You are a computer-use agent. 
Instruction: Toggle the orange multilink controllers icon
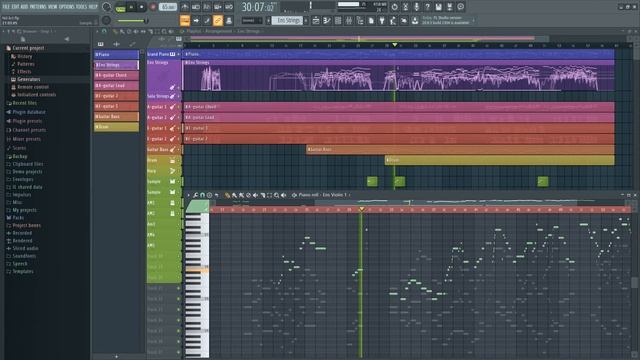pyautogui.click(x=218, y=20)
